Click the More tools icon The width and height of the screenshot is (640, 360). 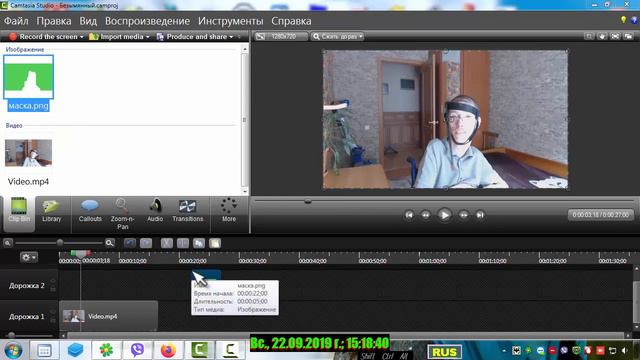click(x=229, y=210)
